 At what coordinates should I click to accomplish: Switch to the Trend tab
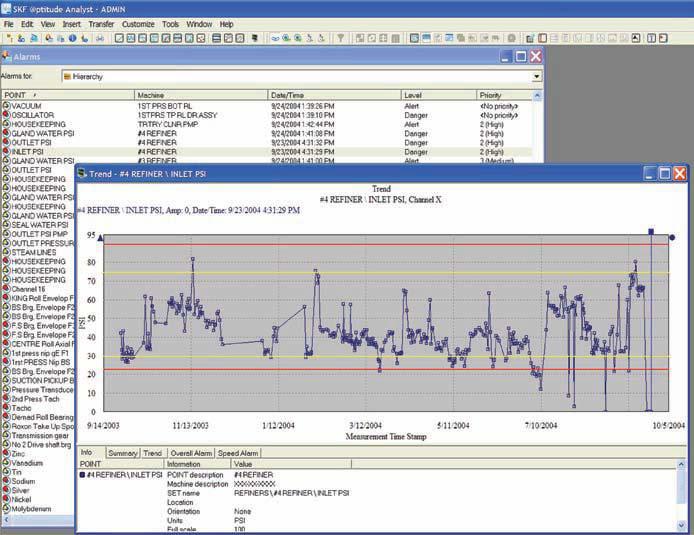pos(153,453)
